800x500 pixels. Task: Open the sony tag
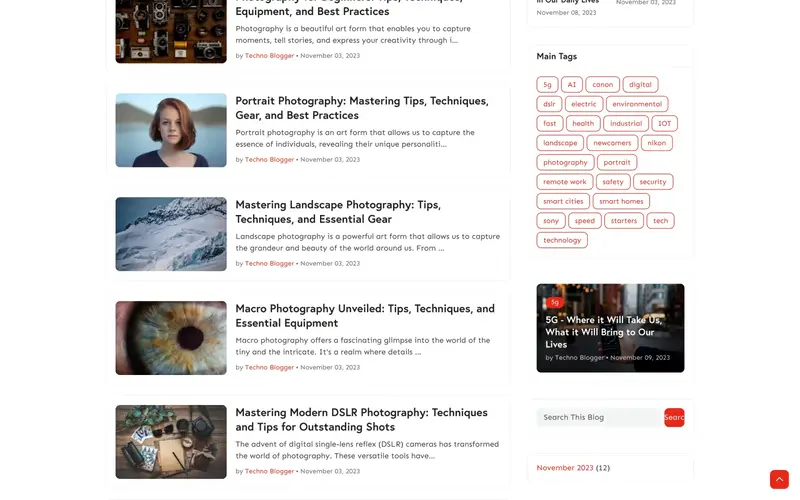click(551, 220)
